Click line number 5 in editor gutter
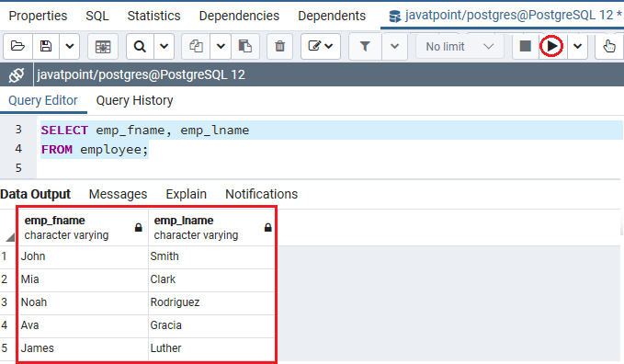The height and width of the screenshot is (364, 624). pyautogui.click(x=18, y=168)
